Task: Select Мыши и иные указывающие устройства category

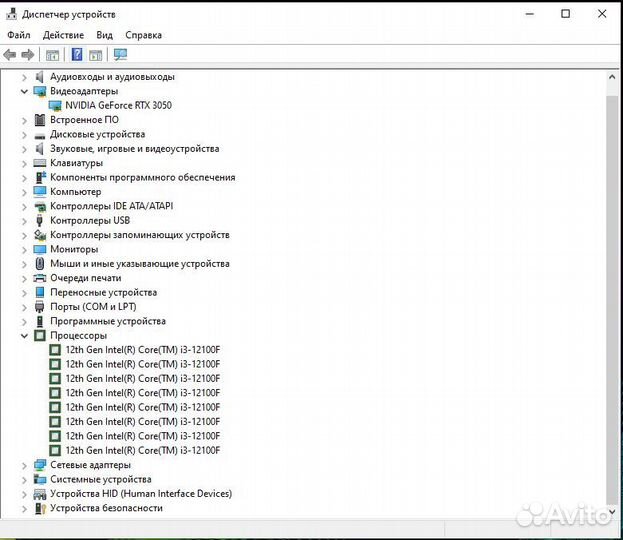Action: click(x=140, y=264)
